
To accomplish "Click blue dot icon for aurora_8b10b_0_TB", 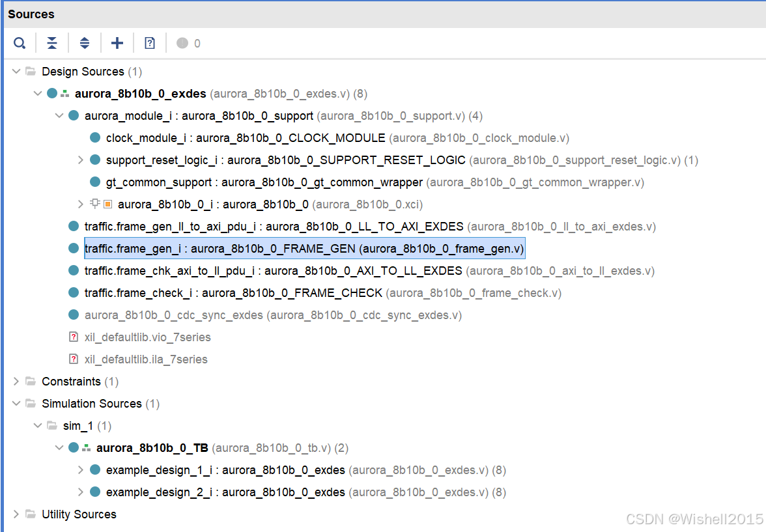I will pos(74,447).
